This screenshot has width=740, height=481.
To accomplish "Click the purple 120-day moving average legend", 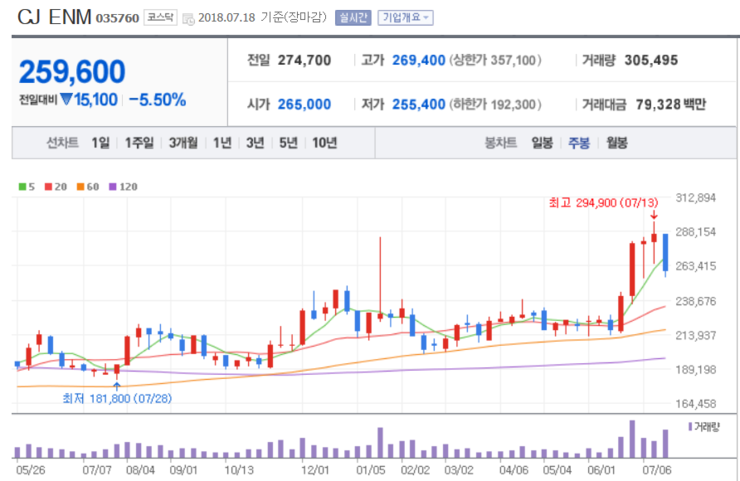I will coord(123,186).
